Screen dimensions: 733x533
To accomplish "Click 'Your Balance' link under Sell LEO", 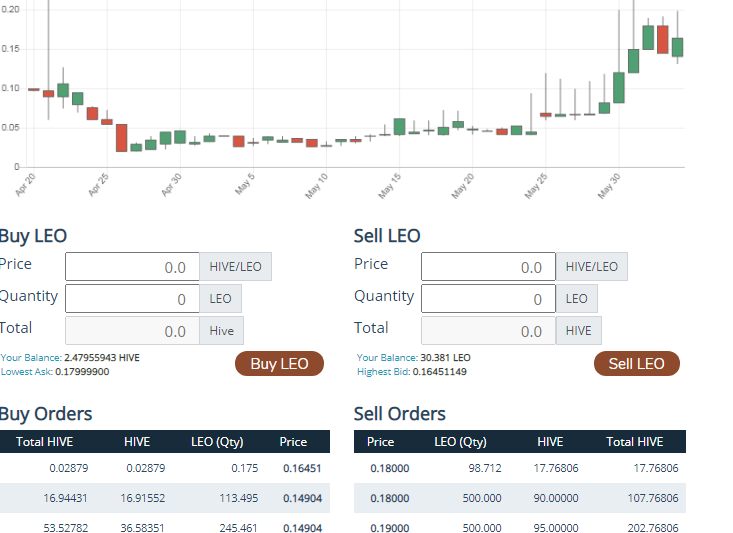I will coord(387,358).
